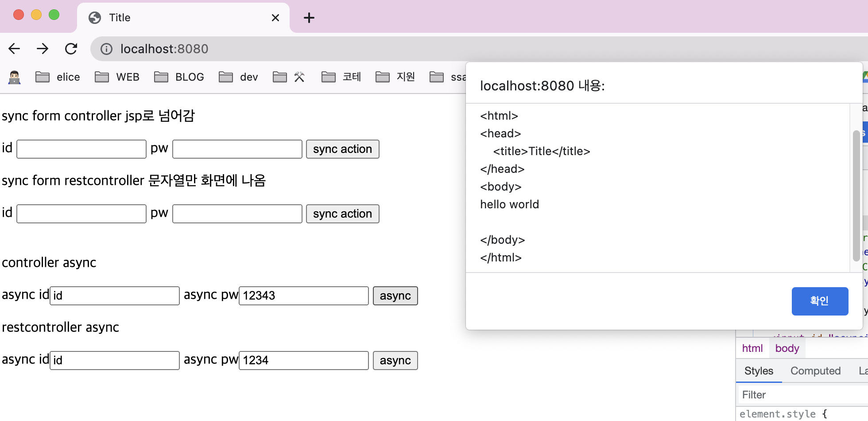Image resolution: width=868 pixels, height=421 pixels.
Task: Open the BLOG bookmark folder
Action: click(x=179, y=77)
